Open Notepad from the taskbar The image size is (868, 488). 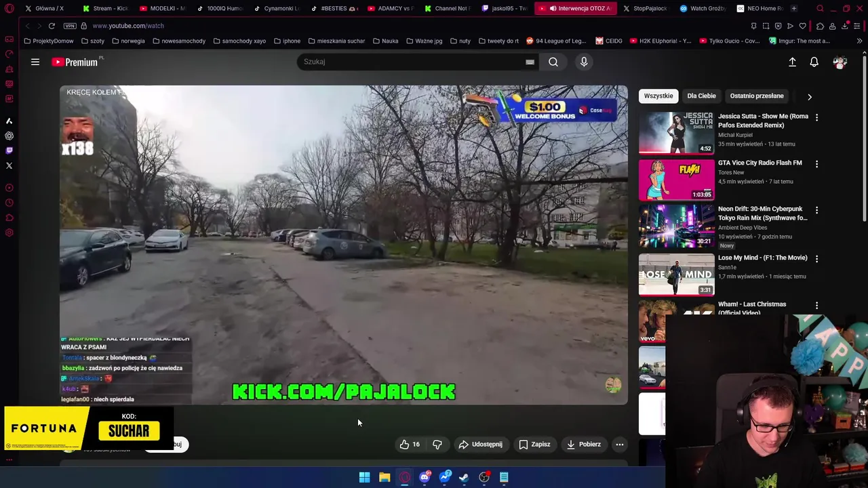(504, 477)
